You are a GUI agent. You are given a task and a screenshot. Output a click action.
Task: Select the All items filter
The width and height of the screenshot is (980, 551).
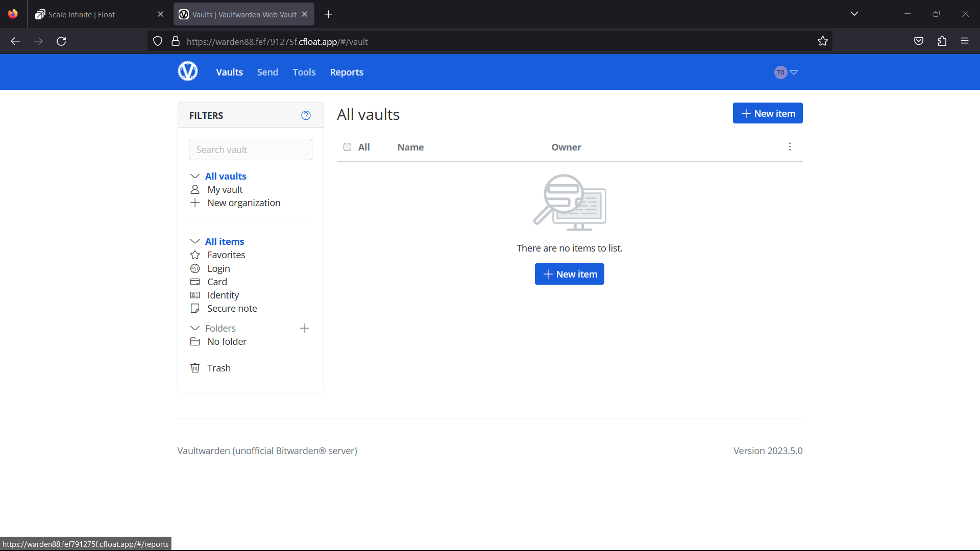tap(225, 241)
